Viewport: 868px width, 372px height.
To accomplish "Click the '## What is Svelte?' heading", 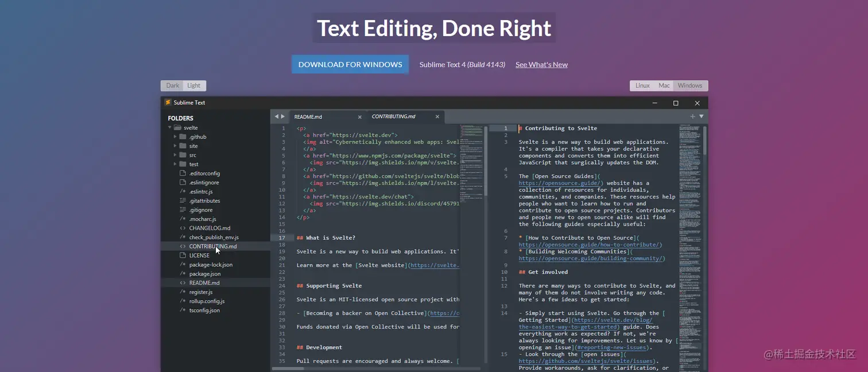I will [x=326, y=238].
